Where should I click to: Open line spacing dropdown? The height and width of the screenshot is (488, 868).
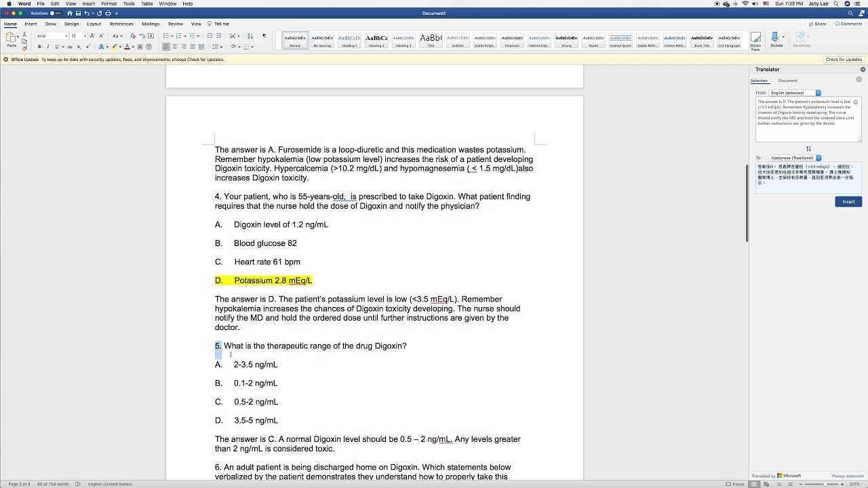pos(217,47)
